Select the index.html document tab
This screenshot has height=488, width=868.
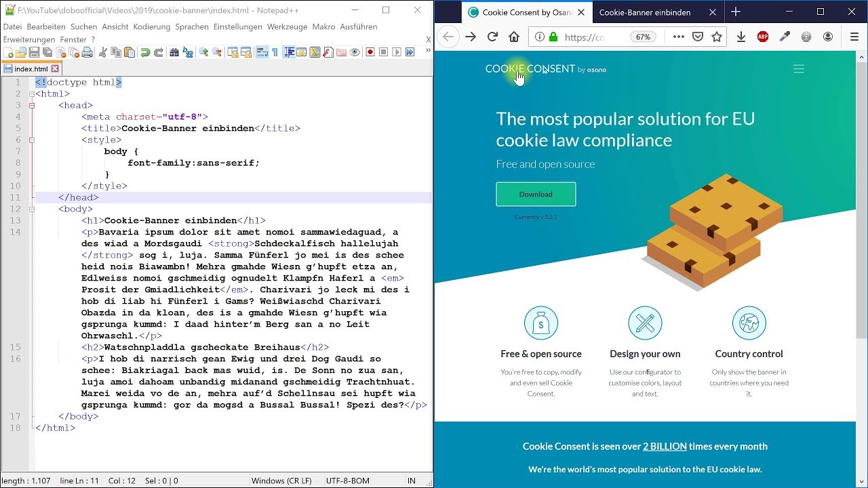tap(31, 68)
